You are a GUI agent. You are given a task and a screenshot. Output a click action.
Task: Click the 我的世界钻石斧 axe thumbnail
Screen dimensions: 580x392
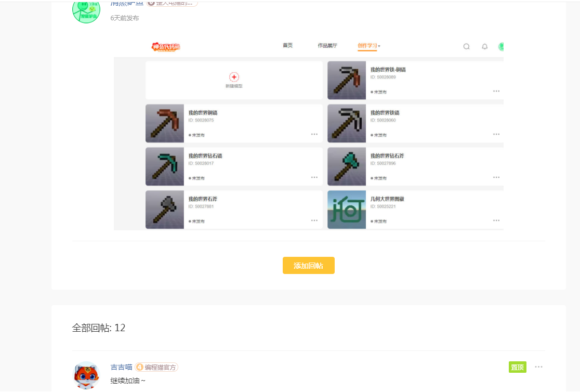pos(347,166)
